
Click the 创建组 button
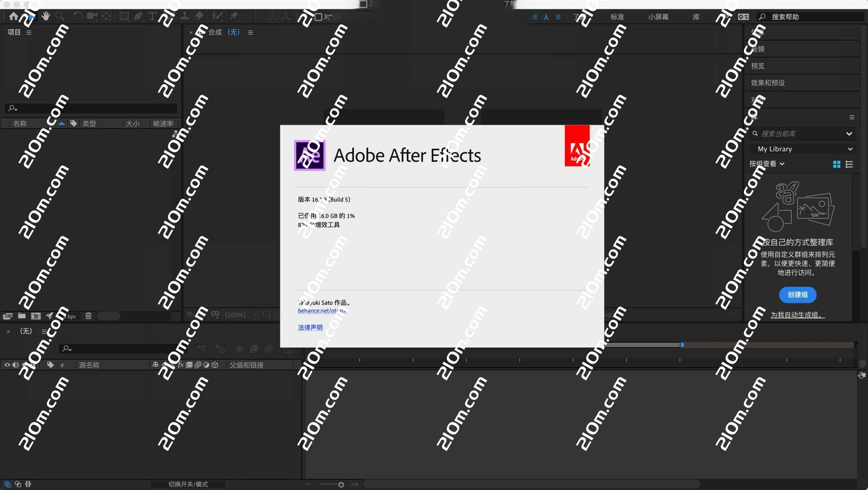click(x=797, y=295)
